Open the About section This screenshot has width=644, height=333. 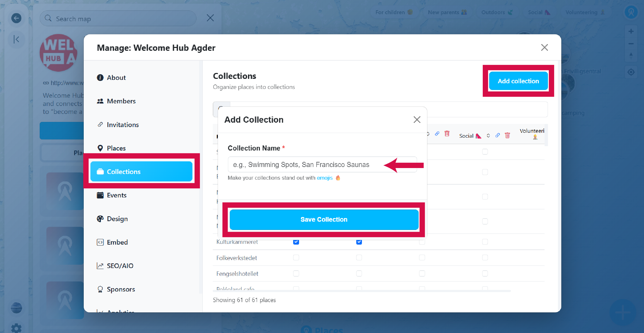point(141,78)
